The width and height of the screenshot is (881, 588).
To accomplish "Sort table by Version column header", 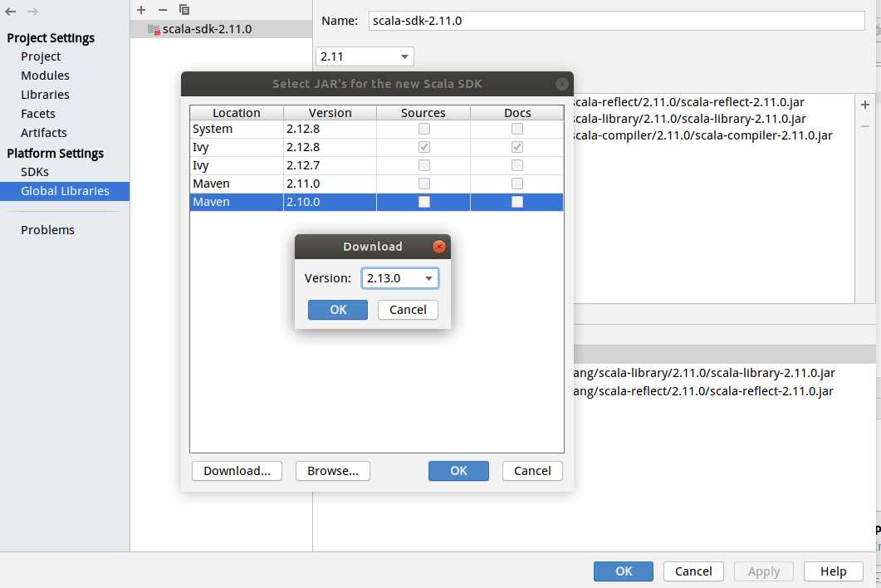I will pyautogui.click(x=330, y=113).
